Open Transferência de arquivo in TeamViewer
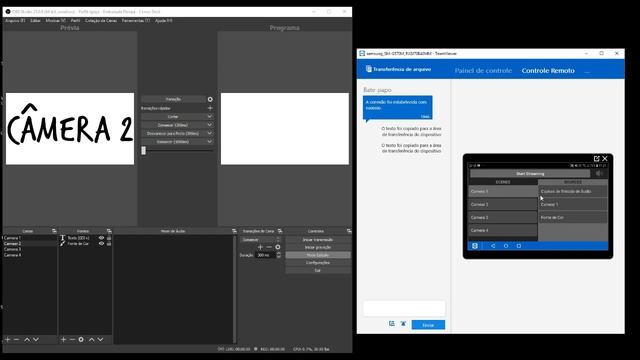This screenshot has height=360, width=640. (398, 69)
